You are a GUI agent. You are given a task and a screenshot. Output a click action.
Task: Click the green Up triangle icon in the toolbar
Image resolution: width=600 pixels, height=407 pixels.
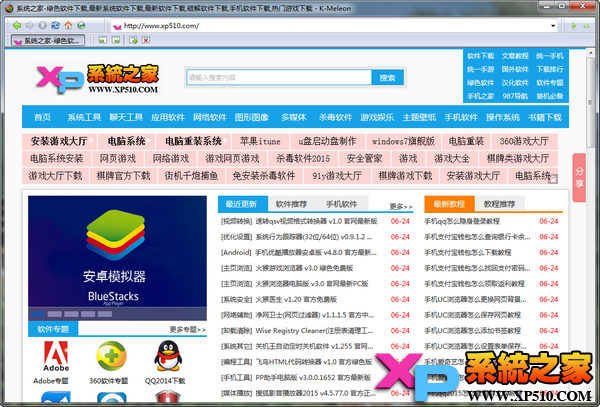tap(586, 26)
